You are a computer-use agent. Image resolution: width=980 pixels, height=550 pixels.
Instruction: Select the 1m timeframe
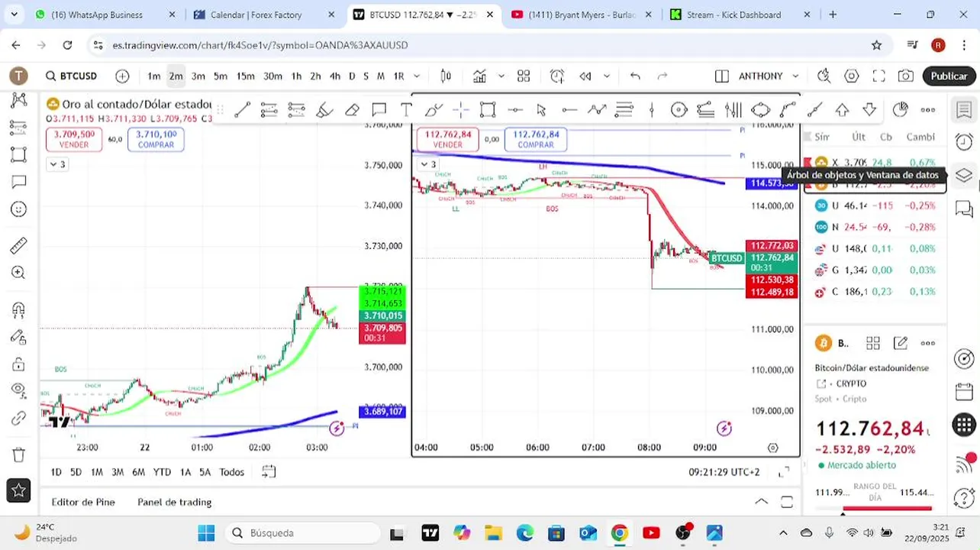(154, 76)
